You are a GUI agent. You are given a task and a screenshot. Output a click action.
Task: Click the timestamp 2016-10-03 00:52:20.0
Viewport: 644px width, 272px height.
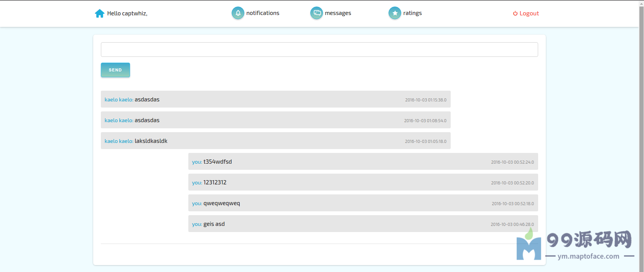[x=512, y=183]
